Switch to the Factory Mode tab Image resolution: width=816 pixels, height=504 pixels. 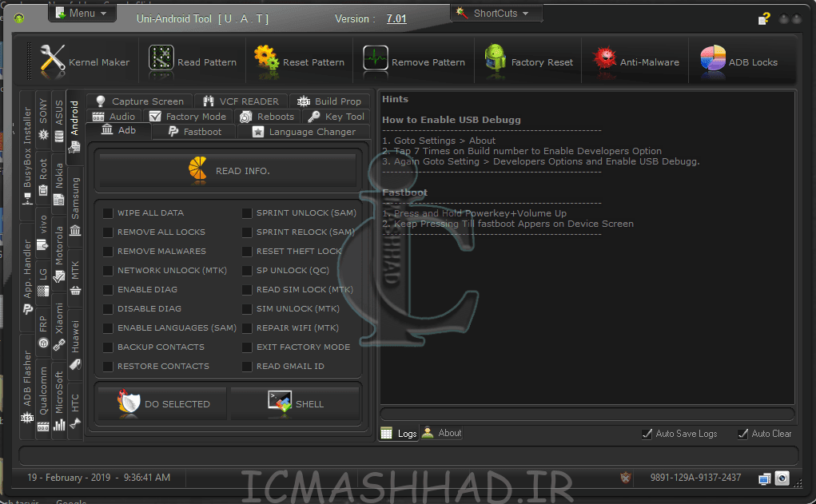coord(188,117)
